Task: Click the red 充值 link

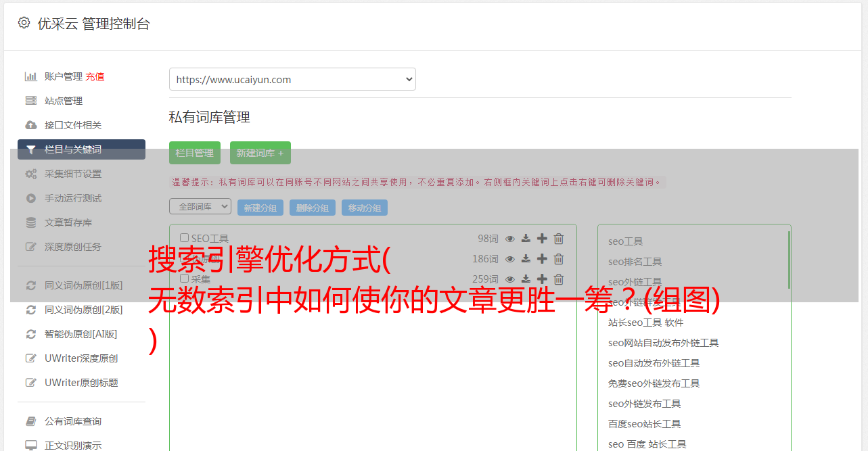Action: 95,76
